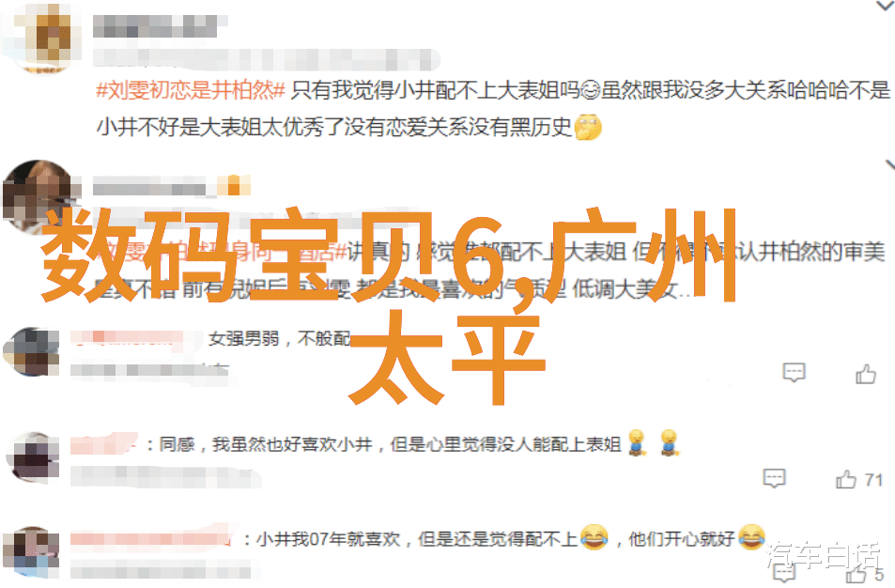This screenshot has width=895, height=588.
Task: Like the comment with 71 likes
Action: tap(846, 479)
